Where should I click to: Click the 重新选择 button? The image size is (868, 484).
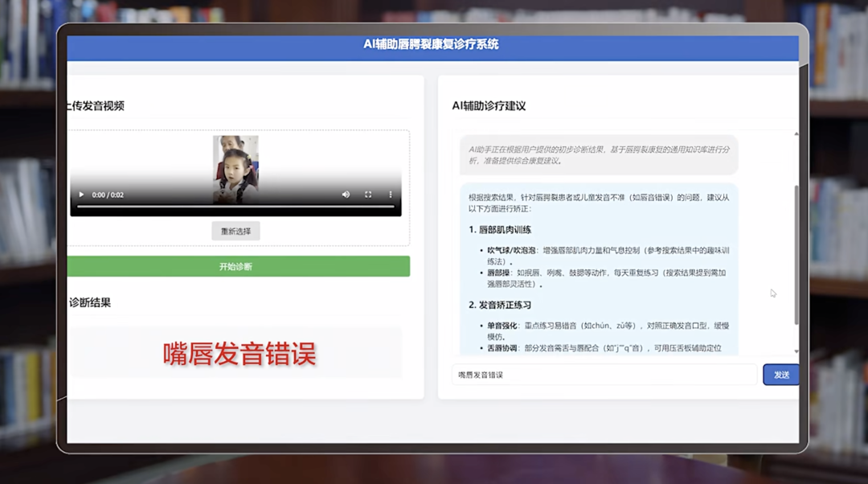click(x=235, y=231)
